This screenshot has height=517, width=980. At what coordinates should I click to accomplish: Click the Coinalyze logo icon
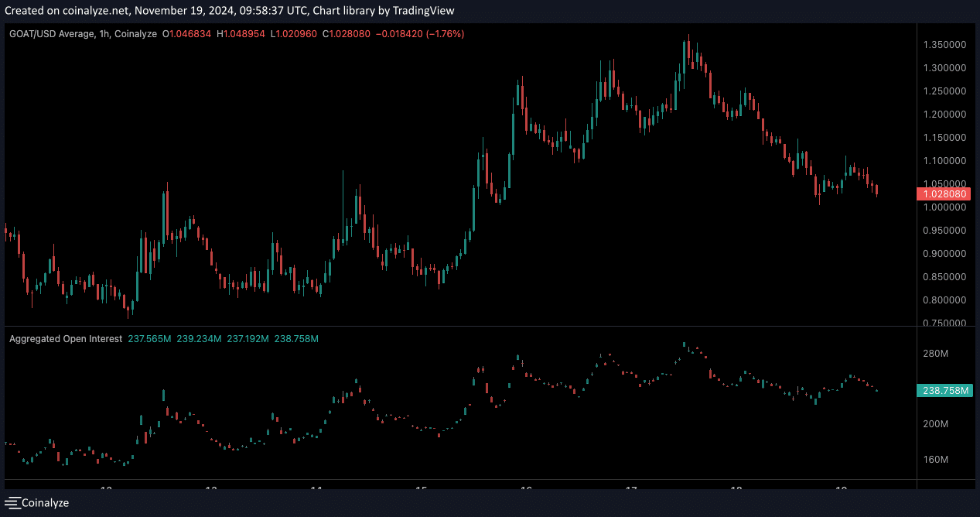click(x=12, y=503)
